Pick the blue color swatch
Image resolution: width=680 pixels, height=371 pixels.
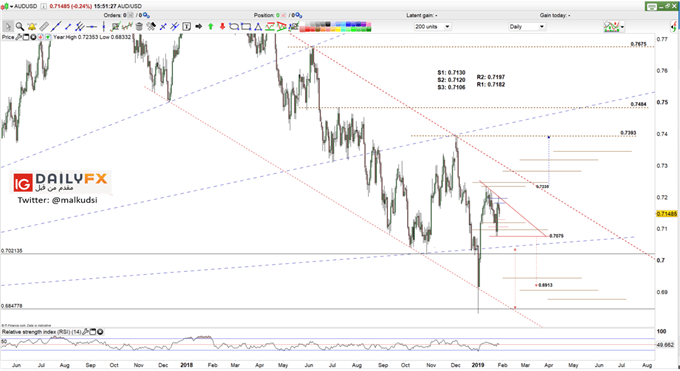tap(348, 24)
